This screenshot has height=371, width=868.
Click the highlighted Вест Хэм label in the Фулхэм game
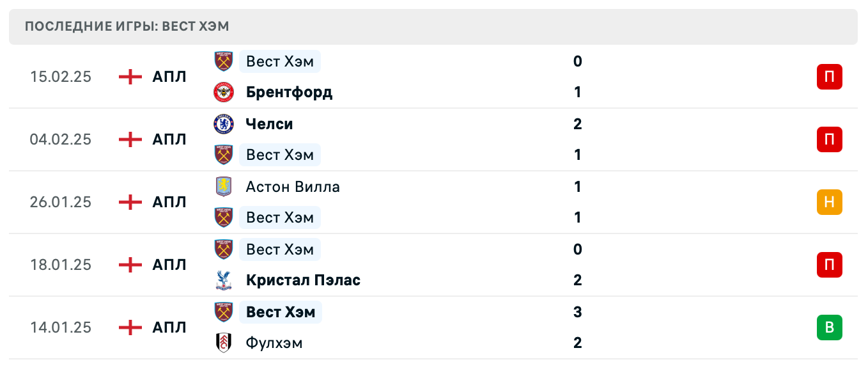pos(281,312)
